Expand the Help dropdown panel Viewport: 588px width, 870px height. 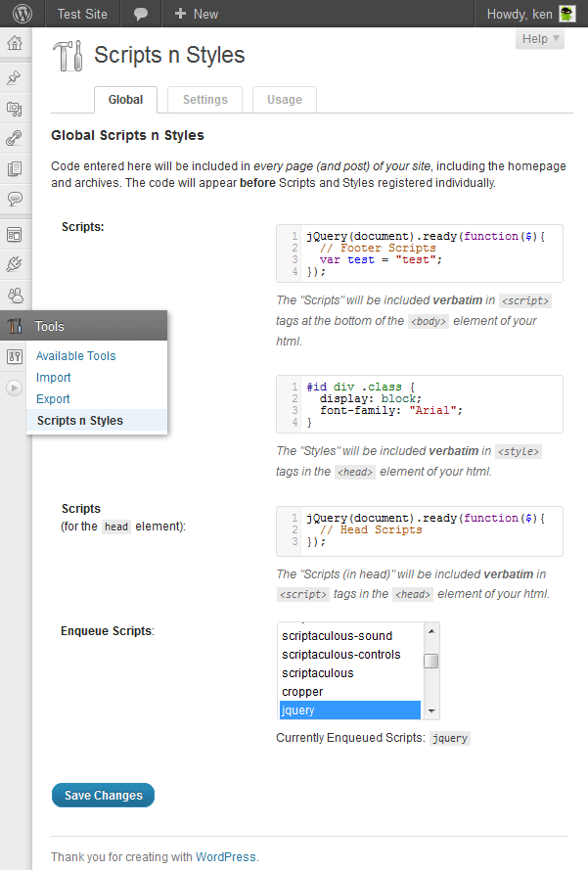coord(540,39)
